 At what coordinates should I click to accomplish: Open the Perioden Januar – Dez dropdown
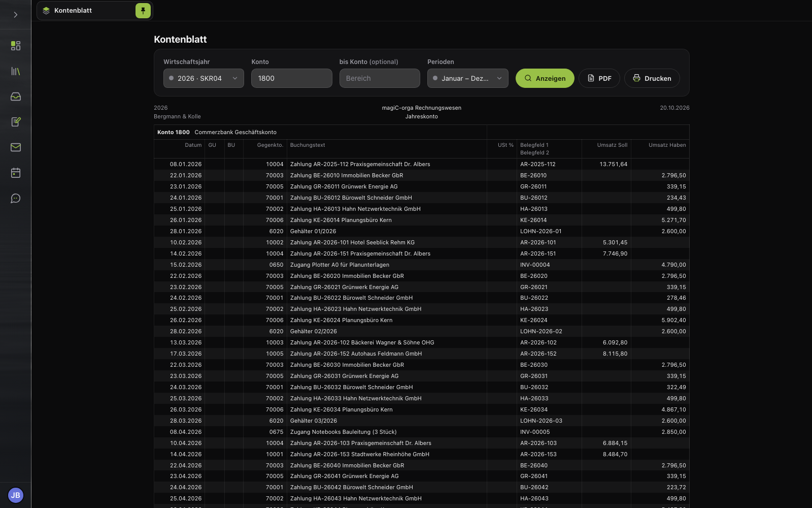[x=468, y=78]
